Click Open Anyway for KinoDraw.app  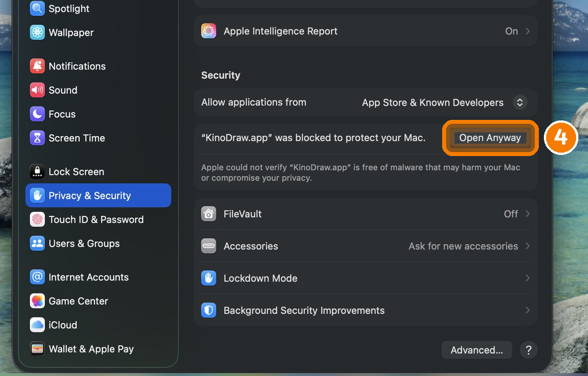coord(490,138)
